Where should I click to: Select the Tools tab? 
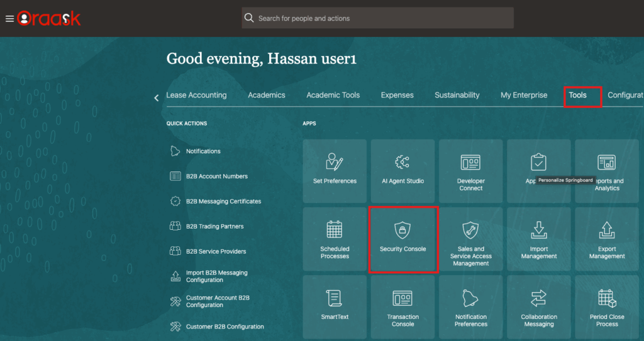pyautogui.click(x=577, y=95)
